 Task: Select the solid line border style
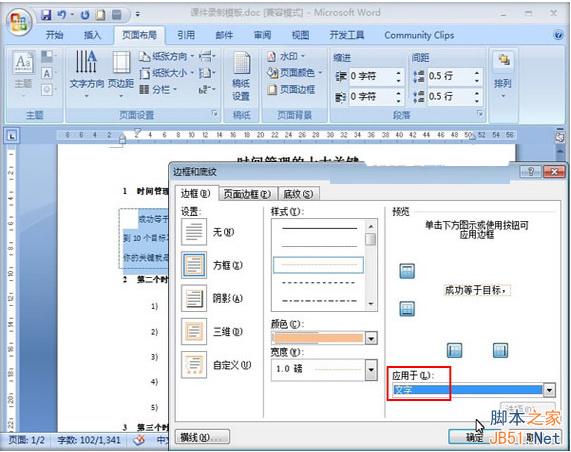[319, 228]
